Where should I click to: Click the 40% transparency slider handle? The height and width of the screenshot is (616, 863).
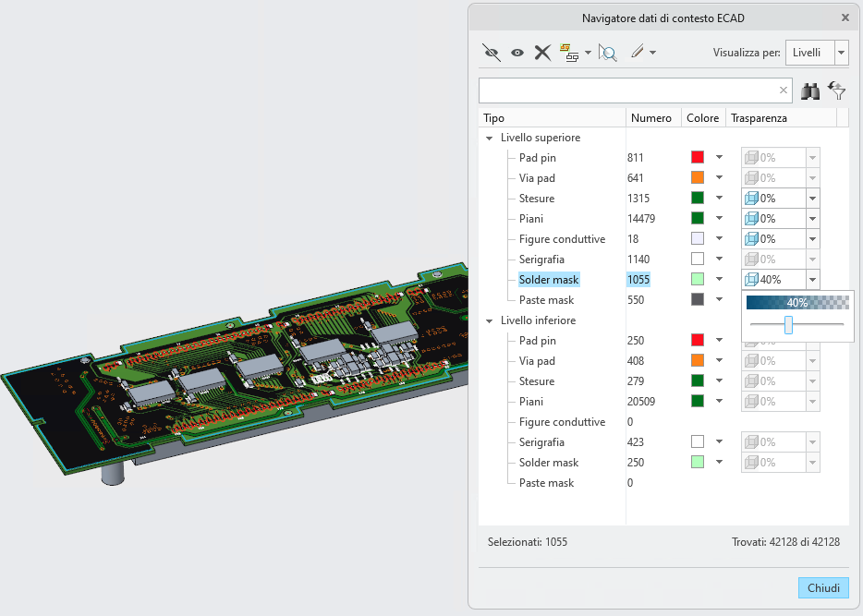pos(788,324)
